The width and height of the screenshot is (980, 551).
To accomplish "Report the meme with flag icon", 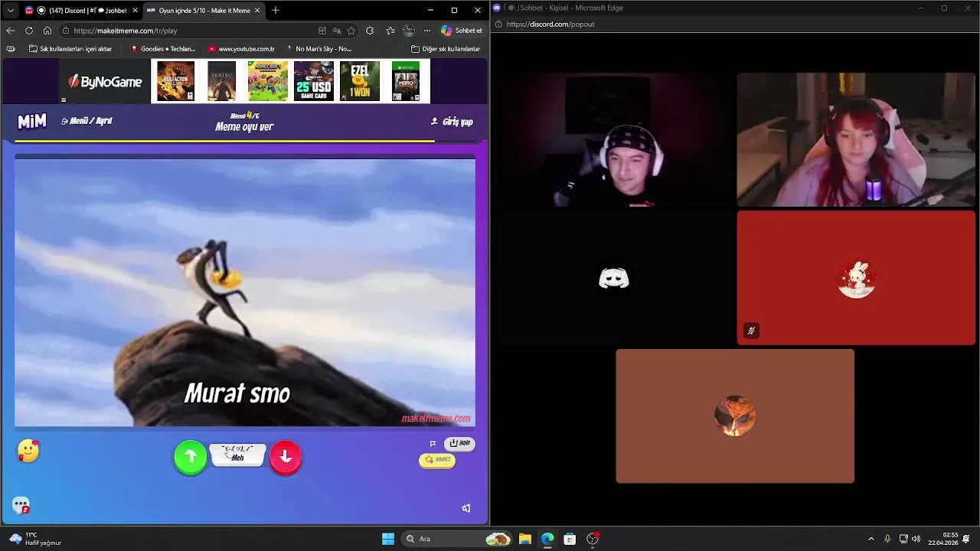I will pos(433,443).
